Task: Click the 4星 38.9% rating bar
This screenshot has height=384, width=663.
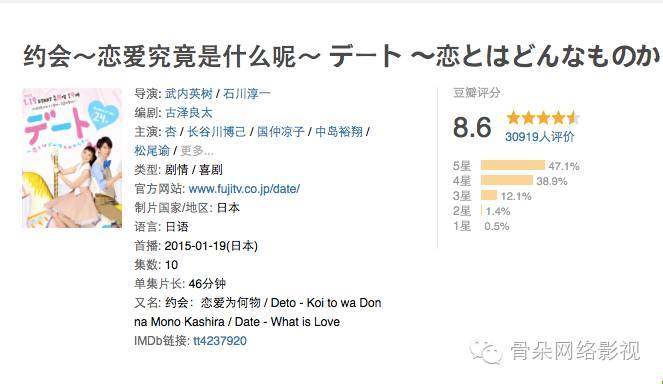Action: point(507,181)
